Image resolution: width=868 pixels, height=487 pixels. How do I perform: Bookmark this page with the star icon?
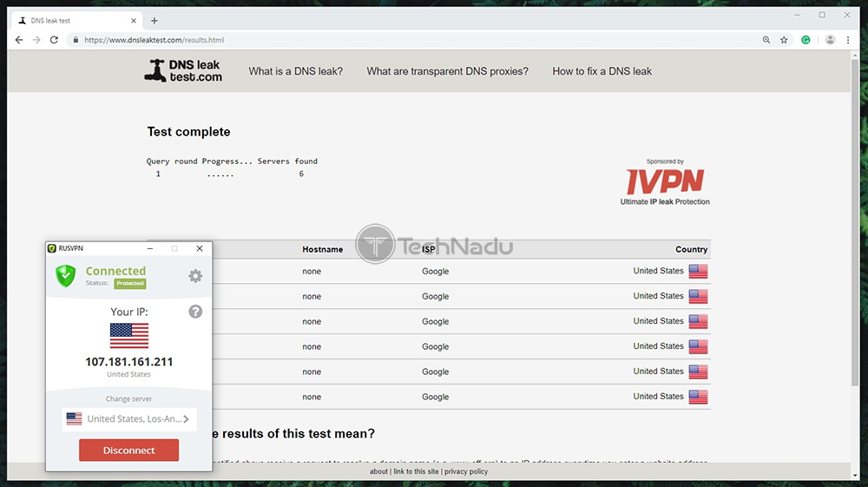(x=784, y=40)
